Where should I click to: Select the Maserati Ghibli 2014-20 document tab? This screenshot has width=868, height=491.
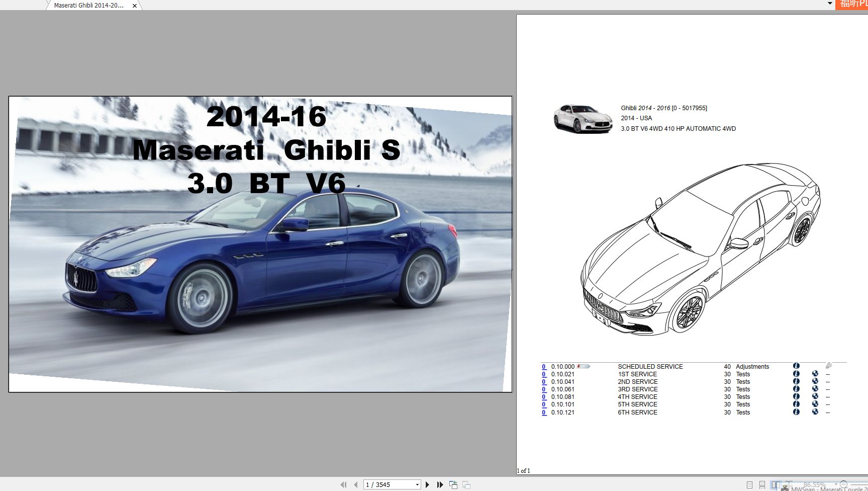tap(88, 6)
